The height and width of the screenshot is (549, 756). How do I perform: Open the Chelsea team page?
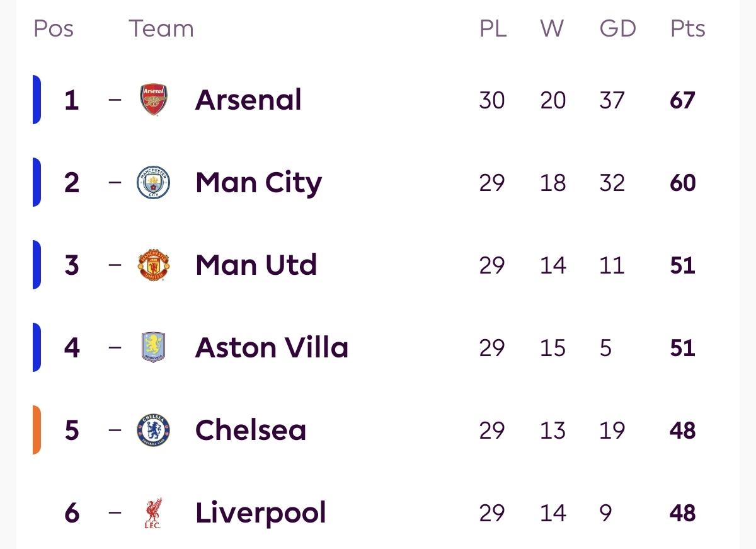251,431
